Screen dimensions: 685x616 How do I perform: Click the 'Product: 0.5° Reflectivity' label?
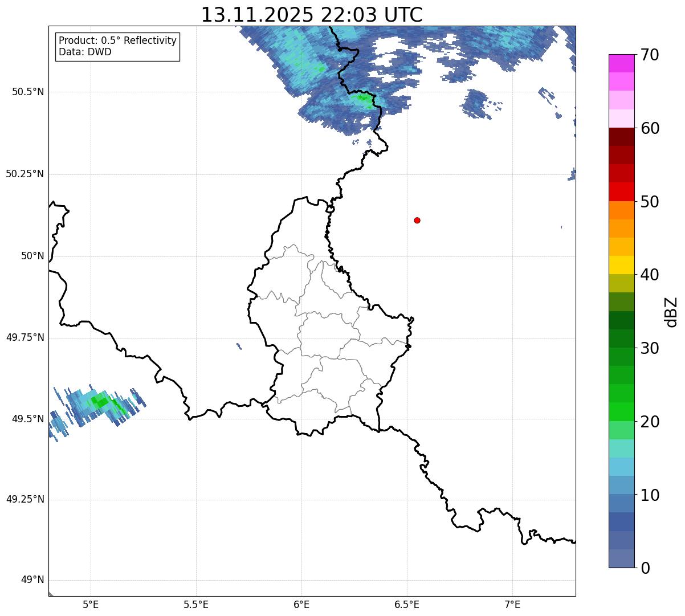pos(117,41)
